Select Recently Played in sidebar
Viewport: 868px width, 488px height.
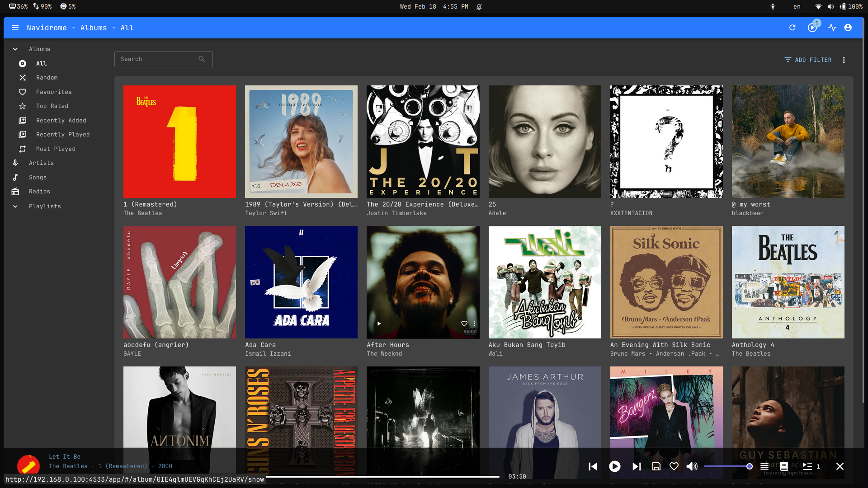[x=63, y=135]
